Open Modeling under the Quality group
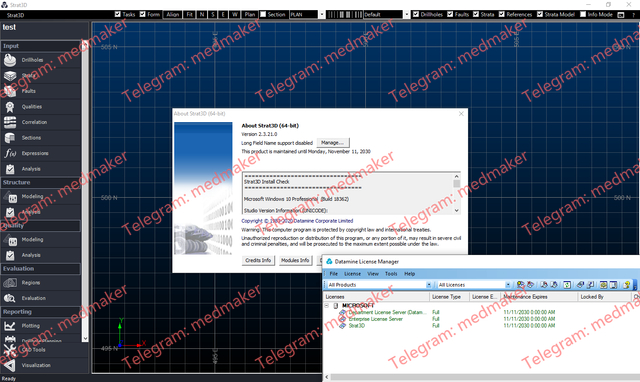 40,240
